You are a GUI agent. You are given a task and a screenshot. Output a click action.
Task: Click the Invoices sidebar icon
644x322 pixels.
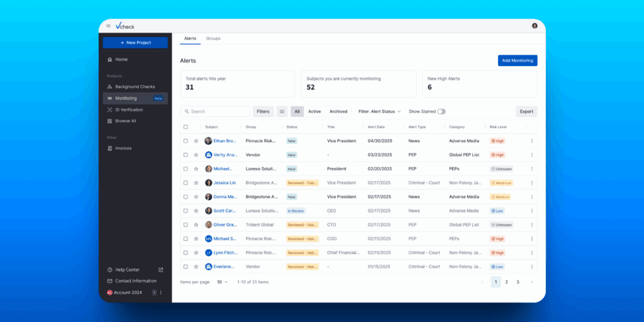[x=110, y=148]
